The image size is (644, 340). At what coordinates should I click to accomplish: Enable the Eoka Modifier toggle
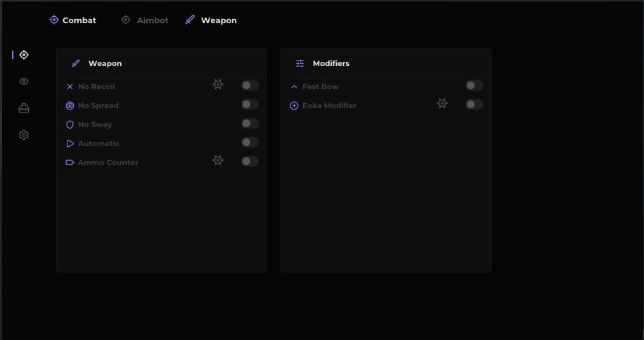coord(474,104)
